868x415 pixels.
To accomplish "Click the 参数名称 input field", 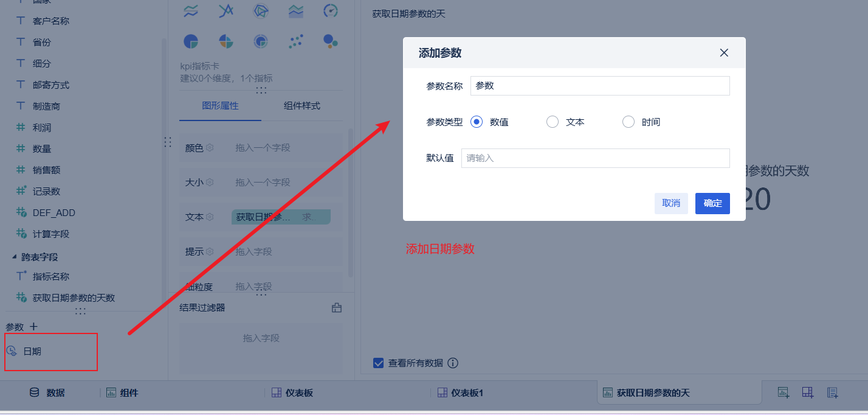I will click(x=600, y=86).
